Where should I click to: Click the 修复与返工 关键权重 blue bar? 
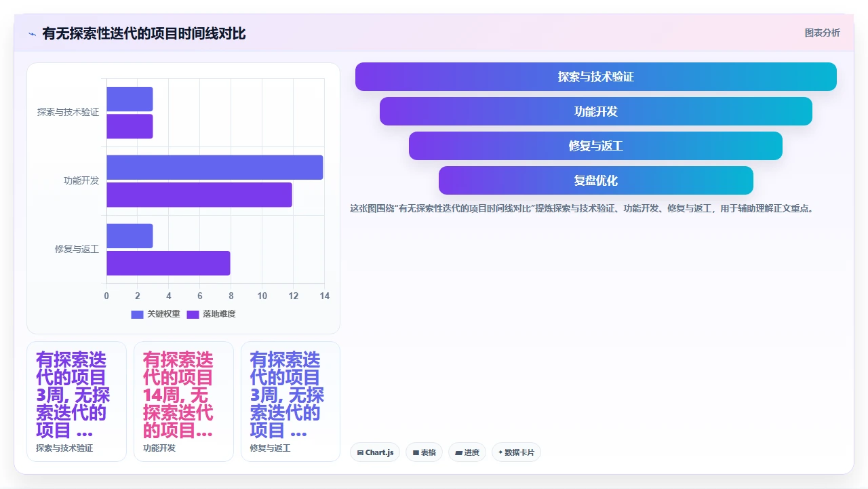(130, 236)
